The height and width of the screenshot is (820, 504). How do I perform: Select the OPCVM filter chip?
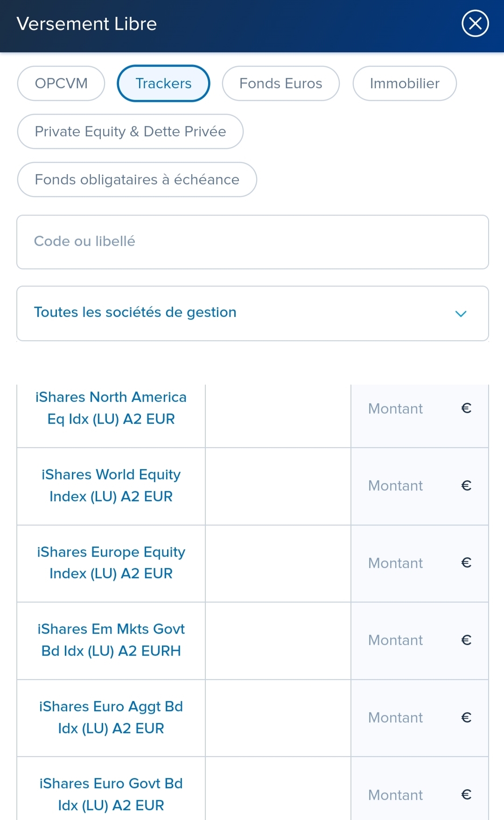pos(61,84)
